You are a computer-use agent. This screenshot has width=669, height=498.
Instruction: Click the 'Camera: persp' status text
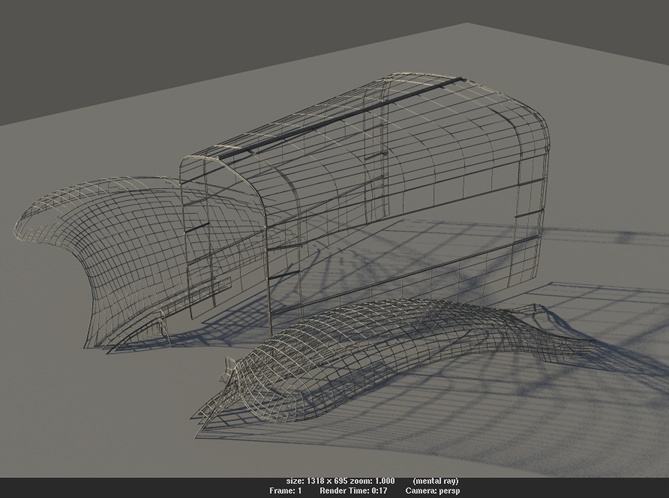click(x=433, y=491)
